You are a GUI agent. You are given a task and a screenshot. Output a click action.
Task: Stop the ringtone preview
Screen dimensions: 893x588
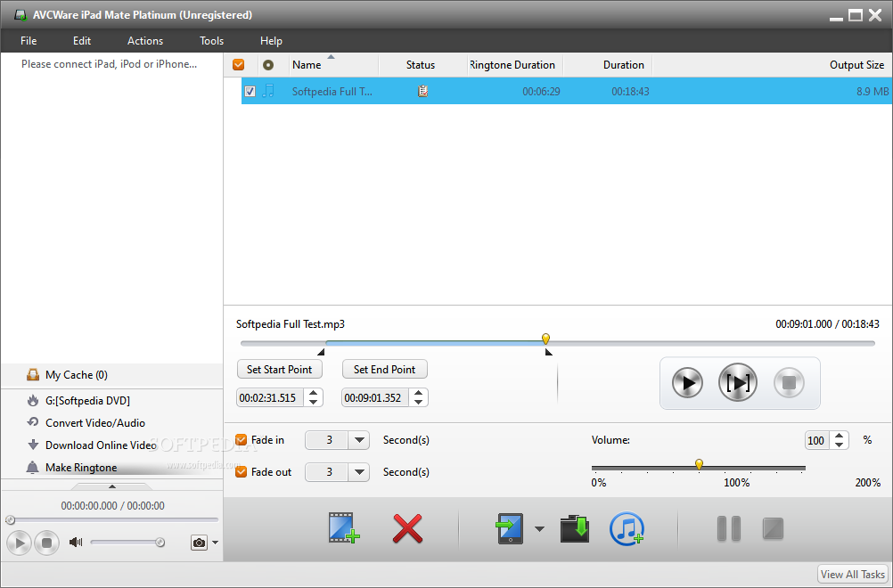pos(789,382)
